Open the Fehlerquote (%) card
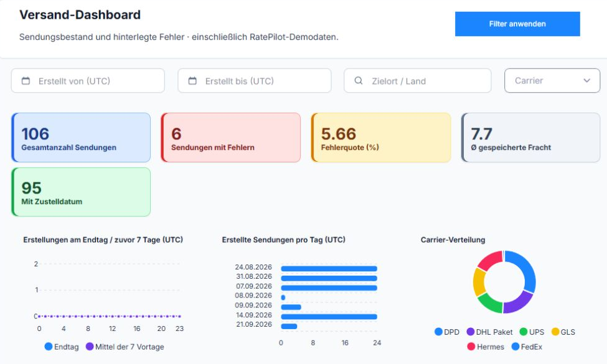607x364 pixels. tap(381, 138)
